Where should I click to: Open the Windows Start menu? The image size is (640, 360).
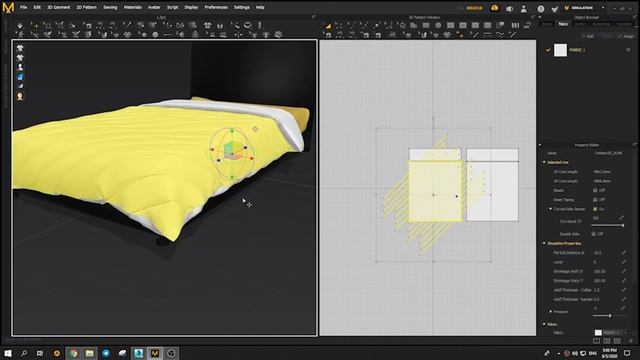pos(8,353)
